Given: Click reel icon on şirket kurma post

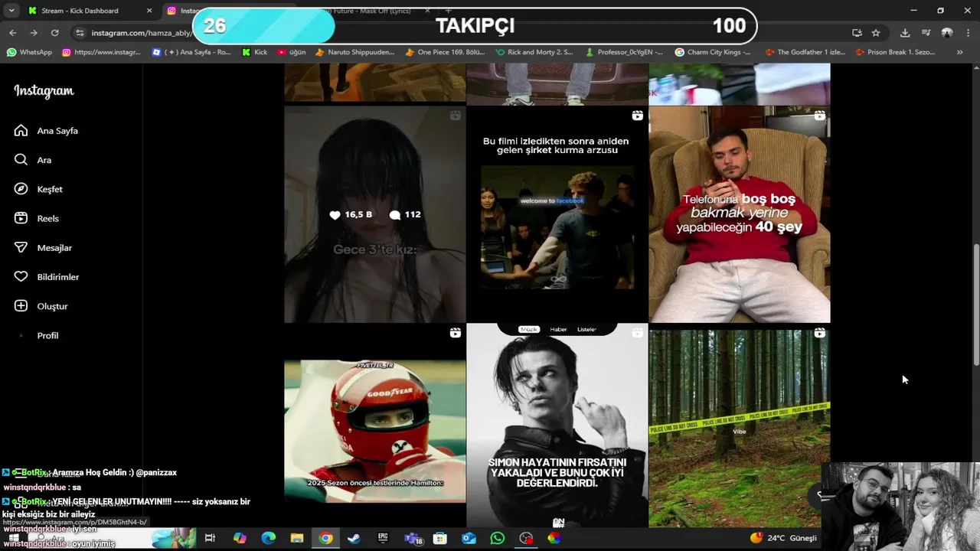Looking at the screenshot, I should [x=637, y=116].
